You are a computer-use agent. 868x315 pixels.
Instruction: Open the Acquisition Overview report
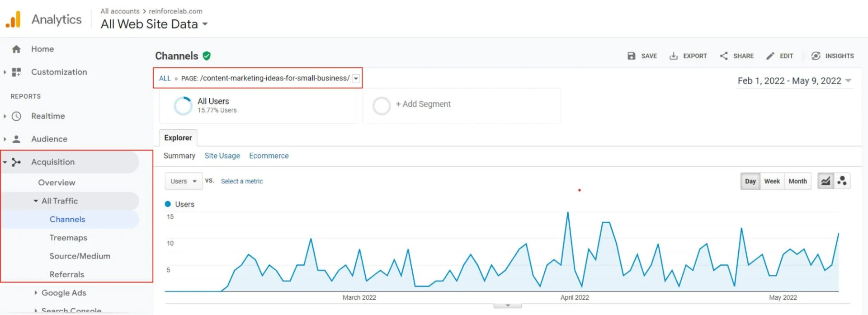[57, 183]
